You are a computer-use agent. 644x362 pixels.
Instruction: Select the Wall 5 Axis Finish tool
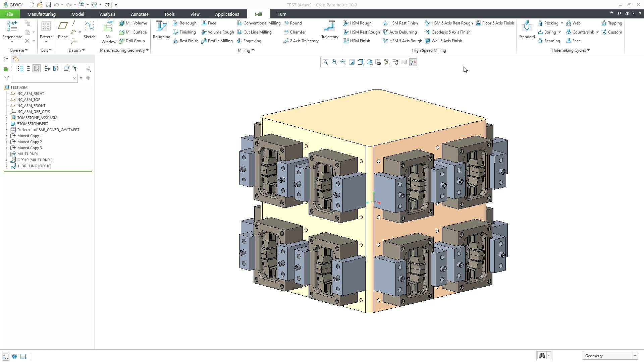443,41
